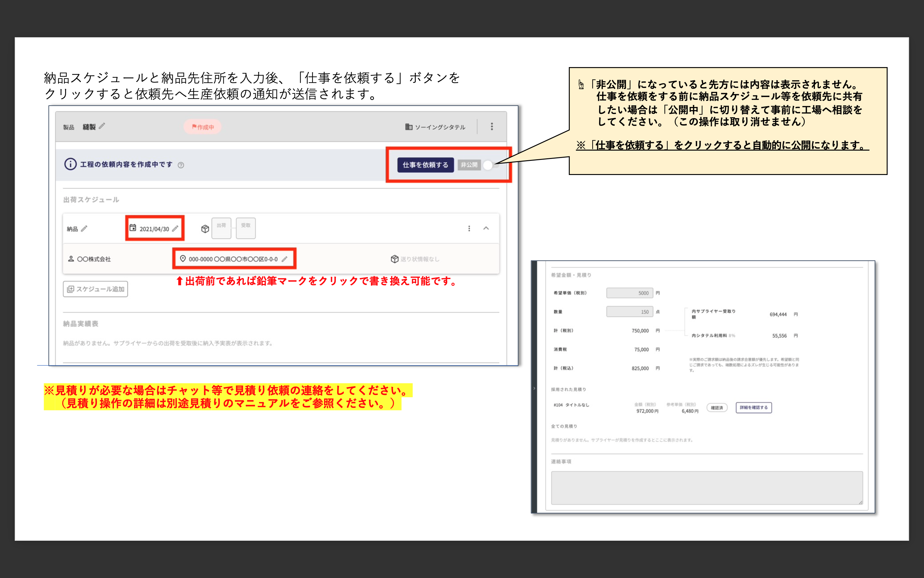
Task: Click the 75,000 consumption tax value
Action: (x=641, y=350)
